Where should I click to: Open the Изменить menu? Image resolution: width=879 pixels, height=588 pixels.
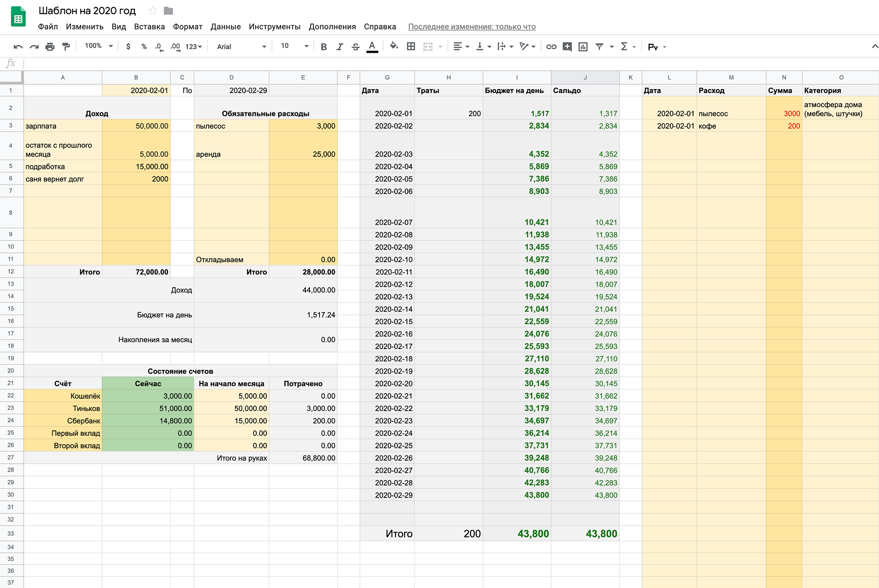point(85,27)
